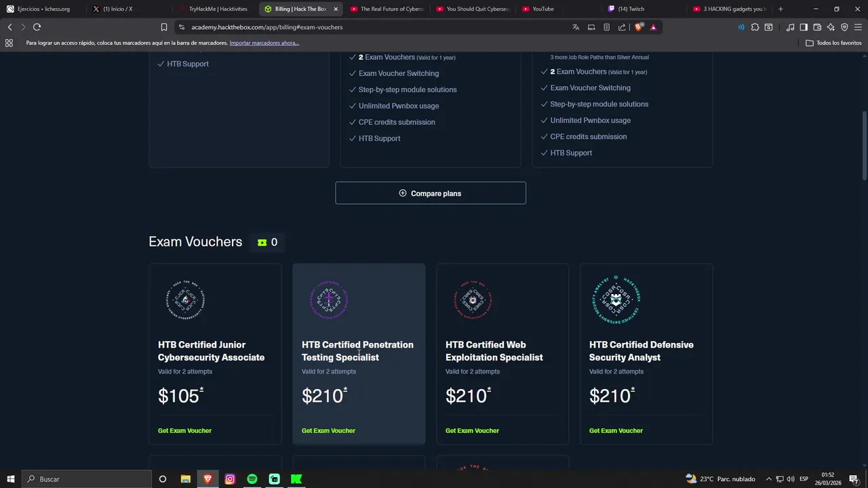Open the Windows Start menu
This screenshot has width=868, height=488.
[10, 479]
